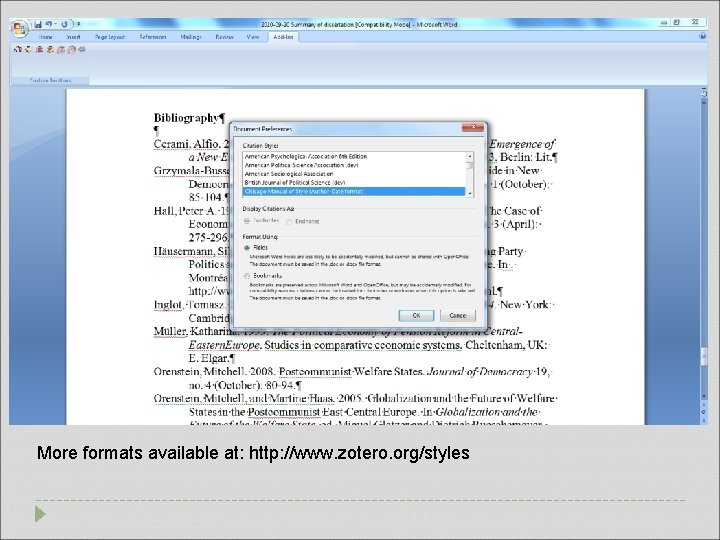720x540 pixels.
Task: Open the Undo history dropdown arrow
Action: click(x=56, y=24)
